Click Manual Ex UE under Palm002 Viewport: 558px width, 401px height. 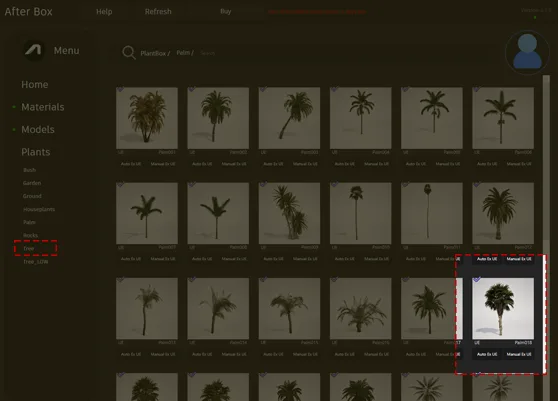[234, 164]
